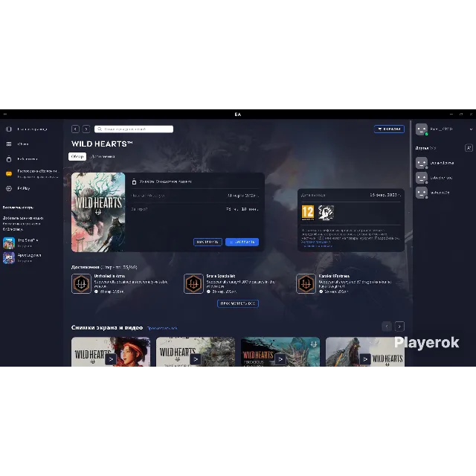Image resolution: width=476 pixels, height=476 pixels.
Task: Click the violence content descriptor icon
Action: coord(326,213)
